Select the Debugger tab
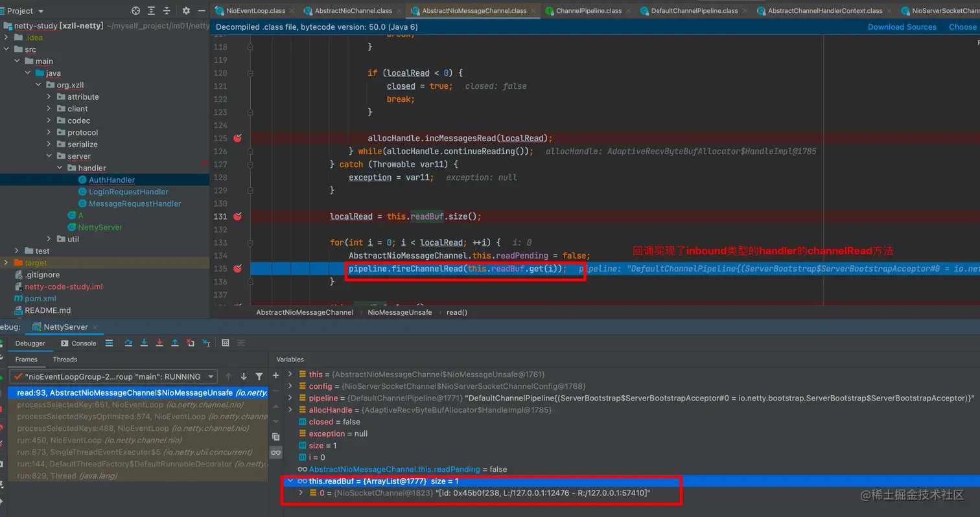This screenshot has height=517, width=980. tap(30, 343)
